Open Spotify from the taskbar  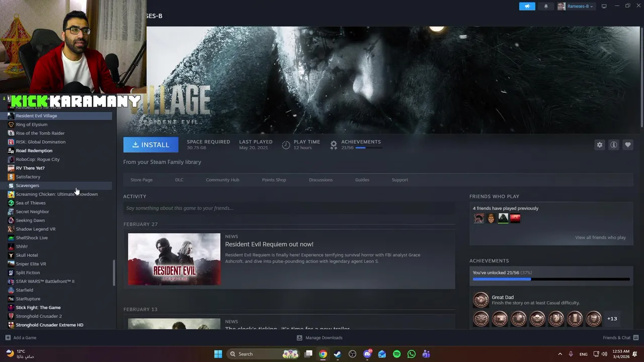pyautogui.click(x=396, y=354)
